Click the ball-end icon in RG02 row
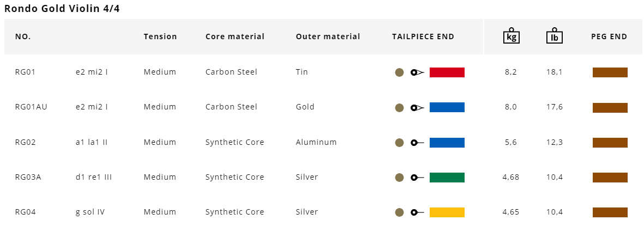The height and width of the screenshot is (232, 644). 417,143
